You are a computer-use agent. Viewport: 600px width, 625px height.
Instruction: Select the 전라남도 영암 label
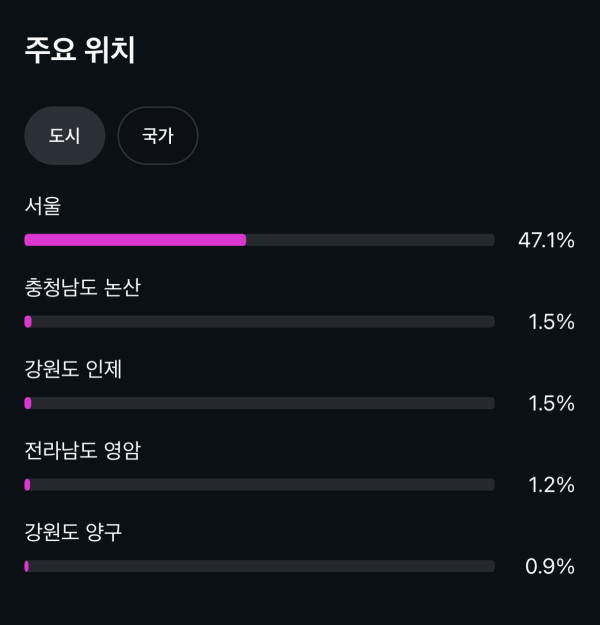83,451
